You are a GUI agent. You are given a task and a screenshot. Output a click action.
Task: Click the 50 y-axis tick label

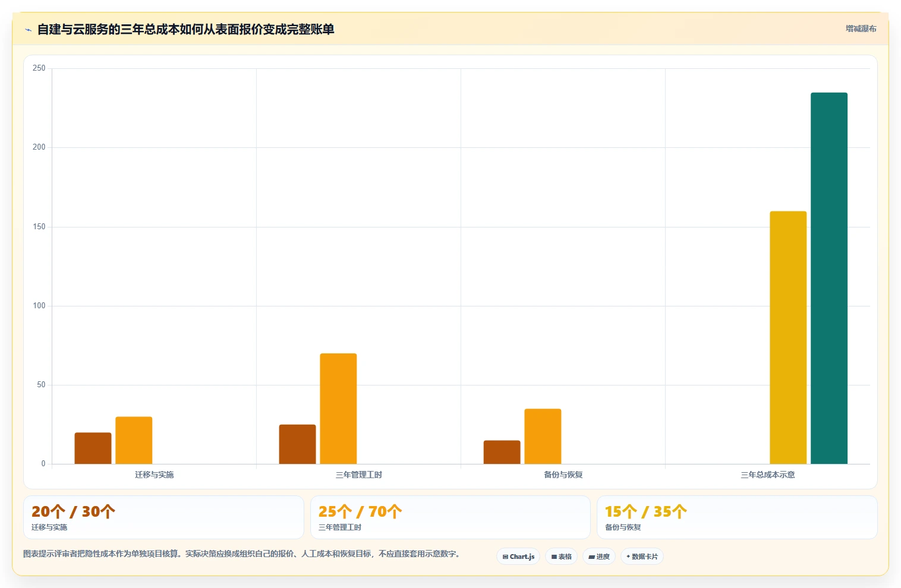[41, 385]
